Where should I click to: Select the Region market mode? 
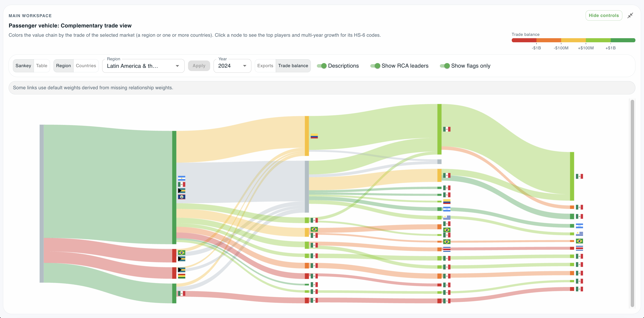pyautogui.click(x=64, y=66)
